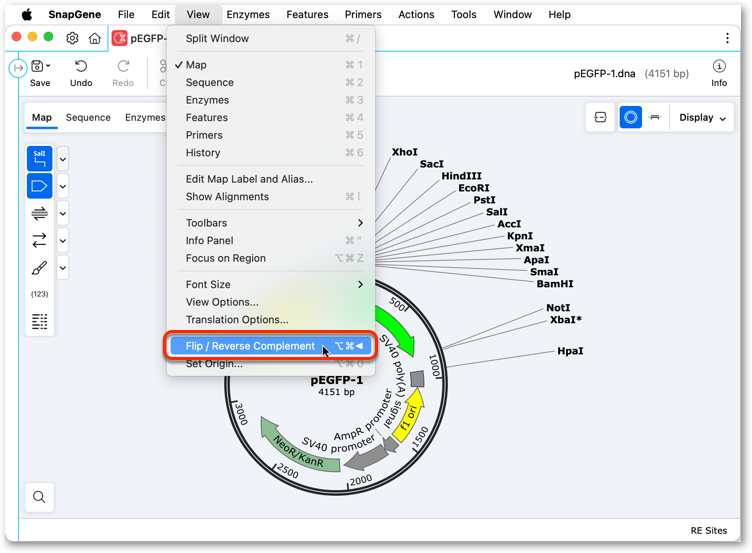
Task: Open the Actions menu
Action: (x=416, y=14)
